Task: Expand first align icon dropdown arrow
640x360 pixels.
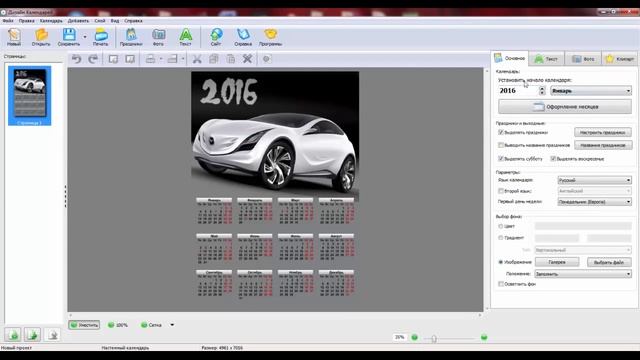Action: pos(161,59)
